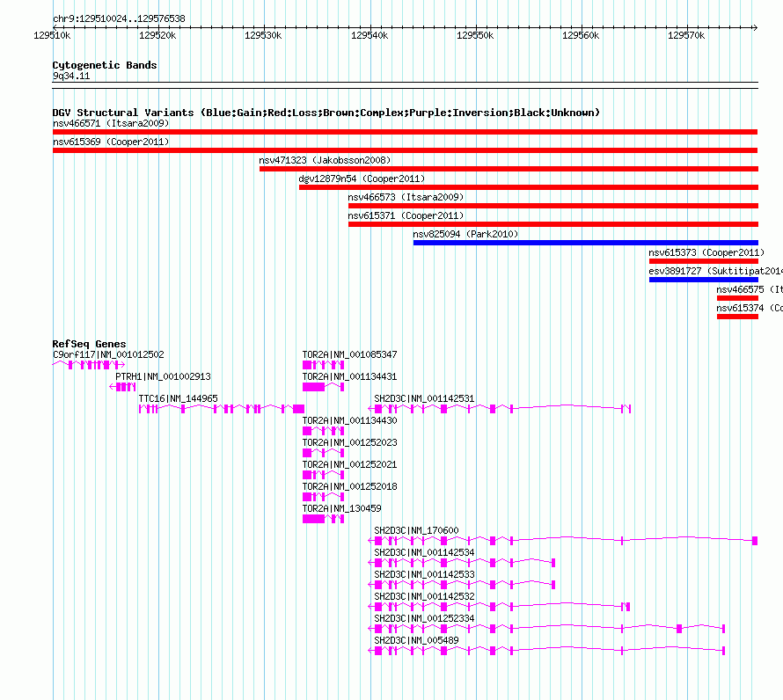Screen dimensions: 783x700
Task: Select the TOR2A NM_001085347 transcript glyph
Action: [323, 365]
